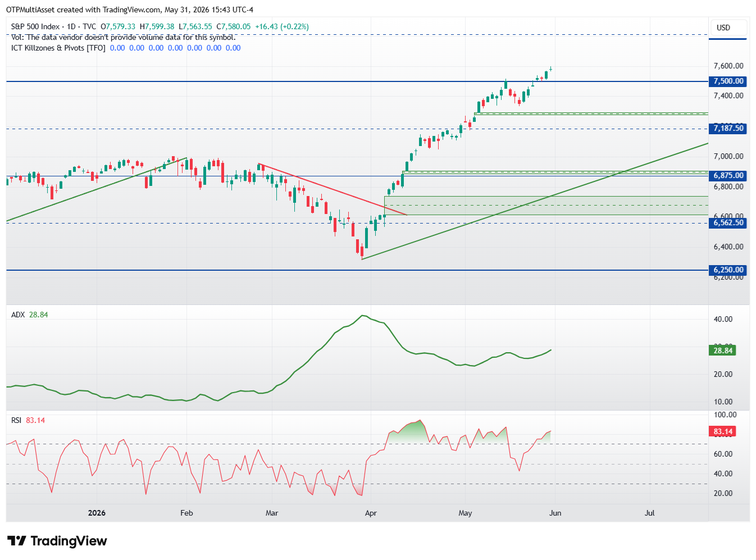Click the 7,600.00 price scale value

click(728, 66)
